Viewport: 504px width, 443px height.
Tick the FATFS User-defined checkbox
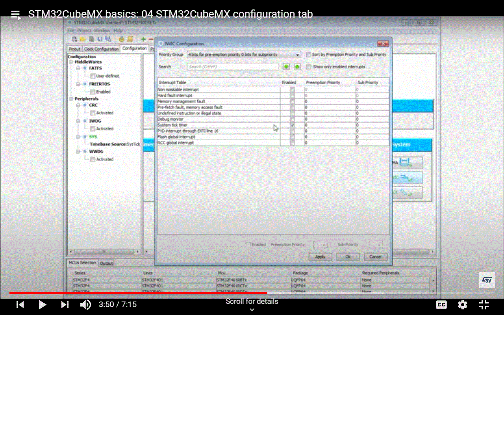point(93,76)
